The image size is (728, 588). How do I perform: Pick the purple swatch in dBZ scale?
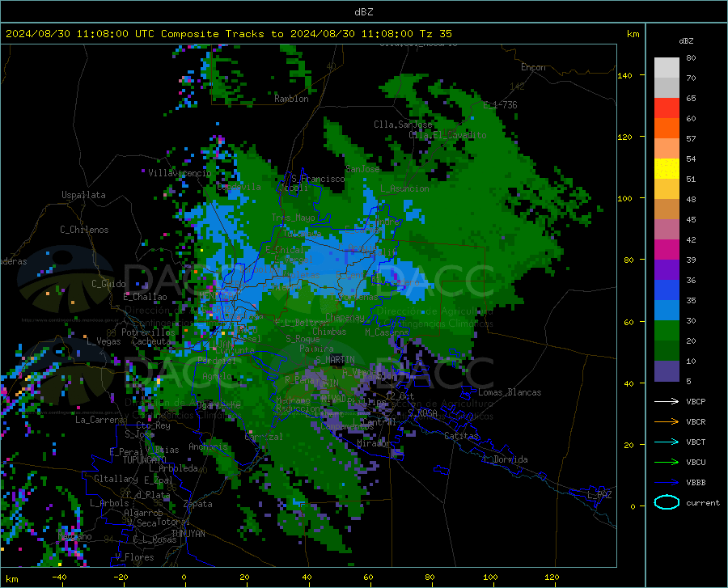667,270
